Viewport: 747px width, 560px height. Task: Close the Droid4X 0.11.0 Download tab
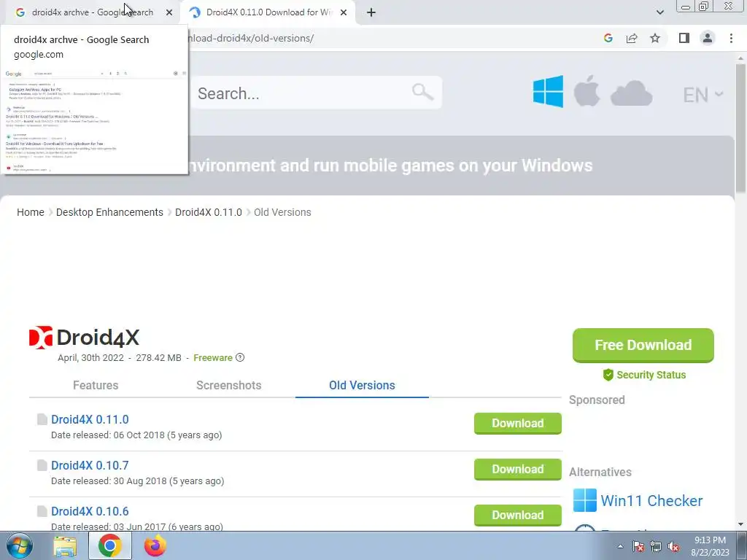click(x=344, y=12)
